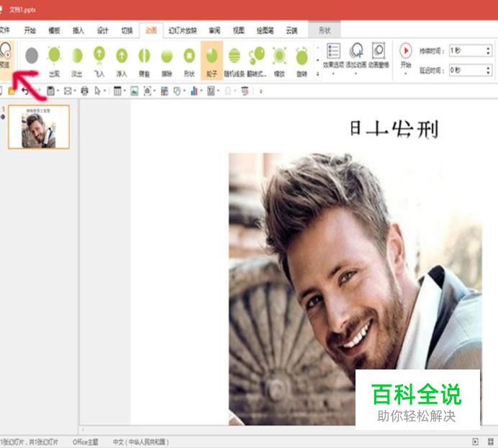Move the animation gallery up one row

(x=317, y=48)
